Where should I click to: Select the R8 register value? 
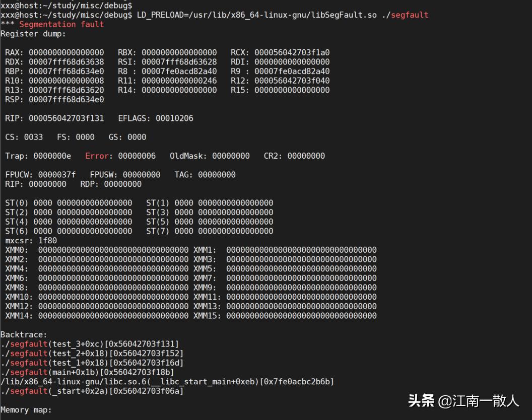point(179,72)
